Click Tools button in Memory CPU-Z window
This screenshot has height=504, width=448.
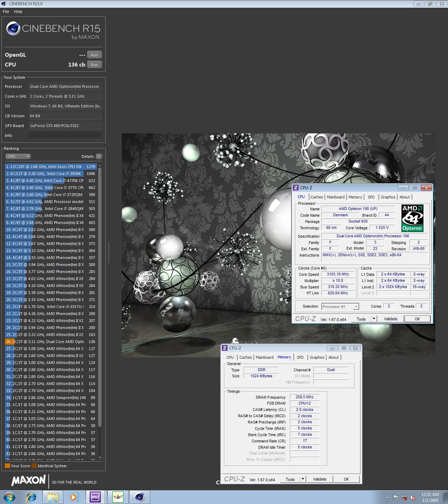pyautogui.click(x=290, y=479)
